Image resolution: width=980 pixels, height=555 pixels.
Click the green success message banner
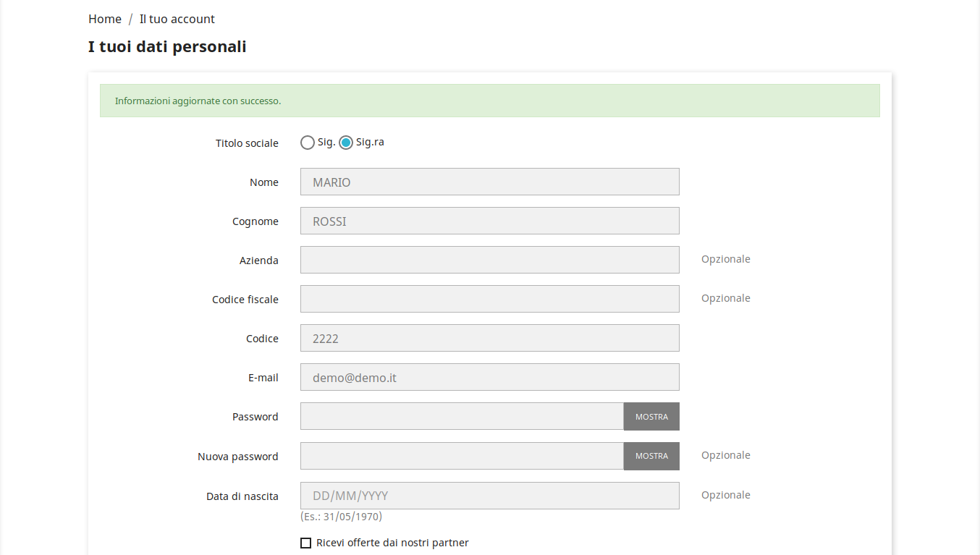(x=490, y=101)
